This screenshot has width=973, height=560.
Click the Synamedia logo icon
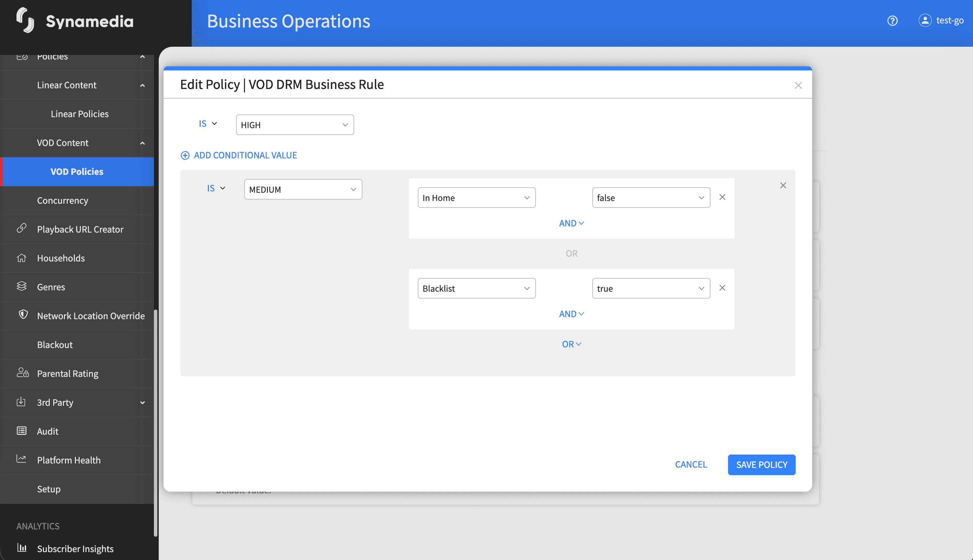tap(25, 20)
